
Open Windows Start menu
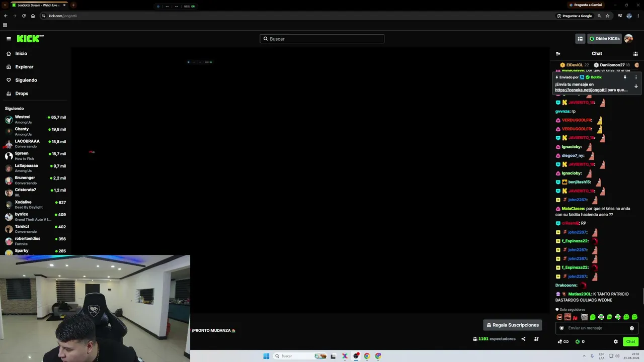pos(266,356)
